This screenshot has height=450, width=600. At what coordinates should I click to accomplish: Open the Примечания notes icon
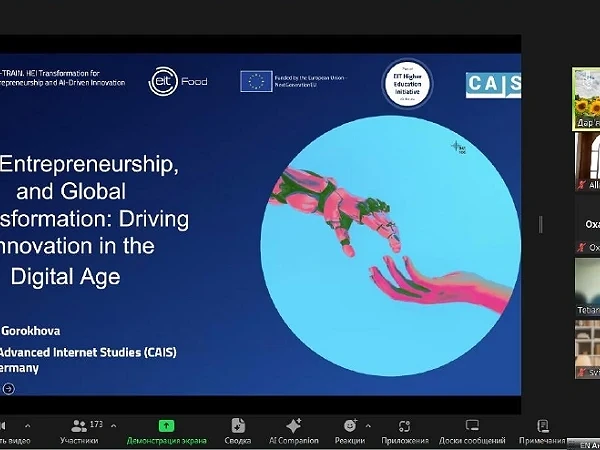pos(543,426)
